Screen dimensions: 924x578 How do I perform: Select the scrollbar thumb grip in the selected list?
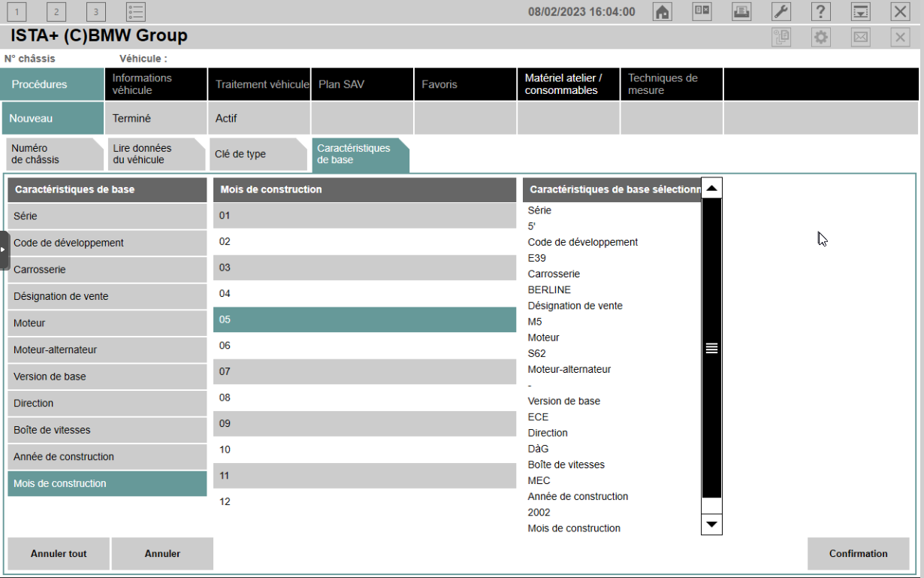[x=711, y=348]
